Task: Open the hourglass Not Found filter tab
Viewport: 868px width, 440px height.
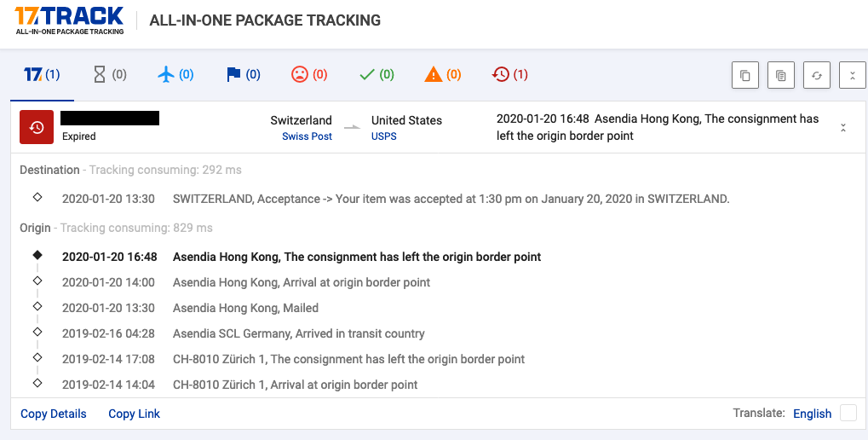Action: [109, 75]
